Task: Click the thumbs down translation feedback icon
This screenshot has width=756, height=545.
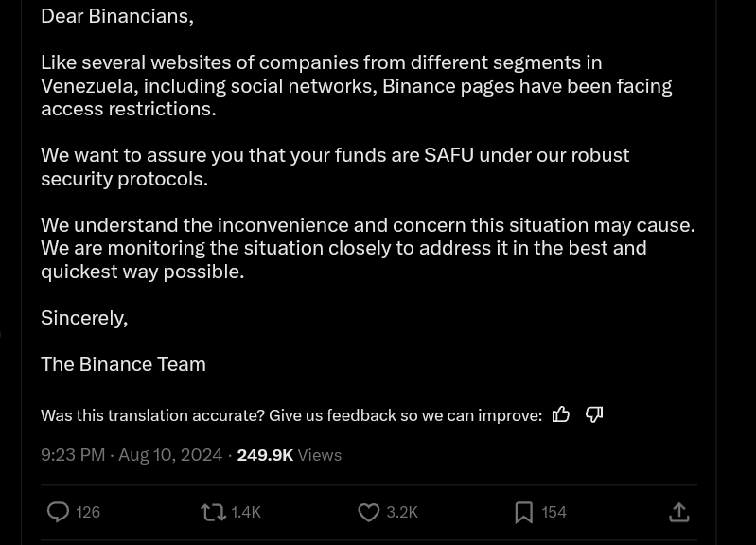Action: click(x=594, y=414)
